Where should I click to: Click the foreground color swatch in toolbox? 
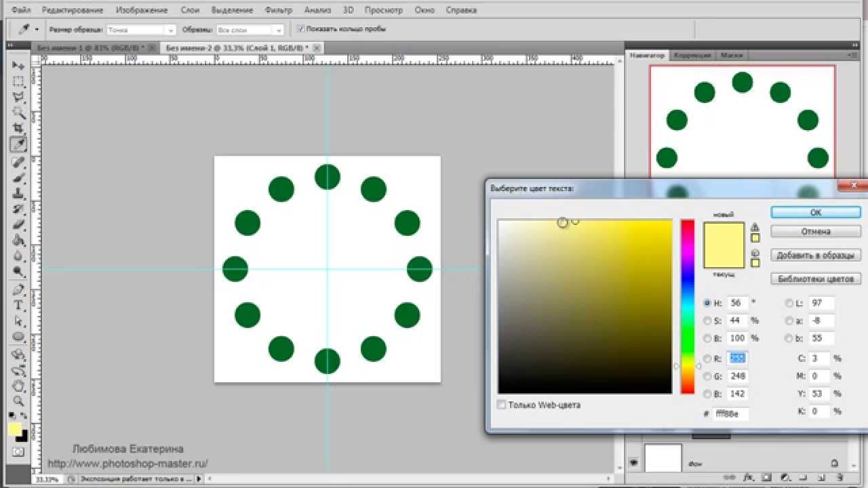[15, 430]
